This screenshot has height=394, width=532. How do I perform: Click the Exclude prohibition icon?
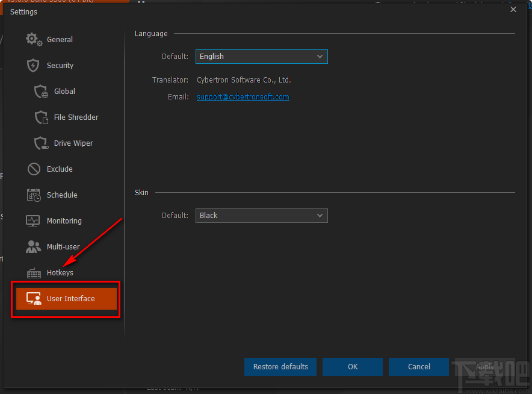pos(34,169)
